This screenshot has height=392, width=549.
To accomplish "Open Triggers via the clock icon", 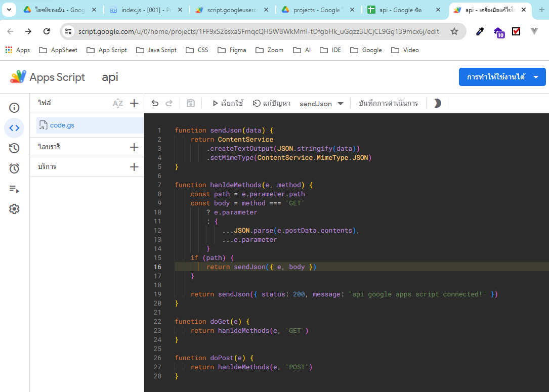I will [x=14, y=168].
